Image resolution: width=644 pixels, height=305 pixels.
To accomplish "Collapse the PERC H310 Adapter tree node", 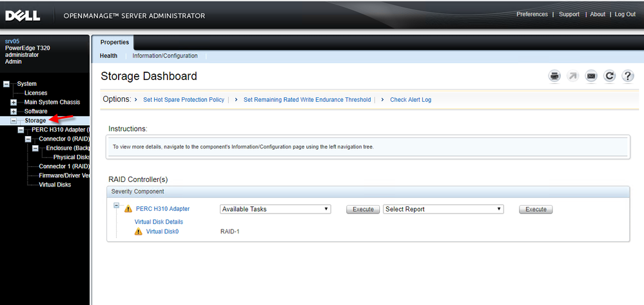I will (x=21, y=130).
